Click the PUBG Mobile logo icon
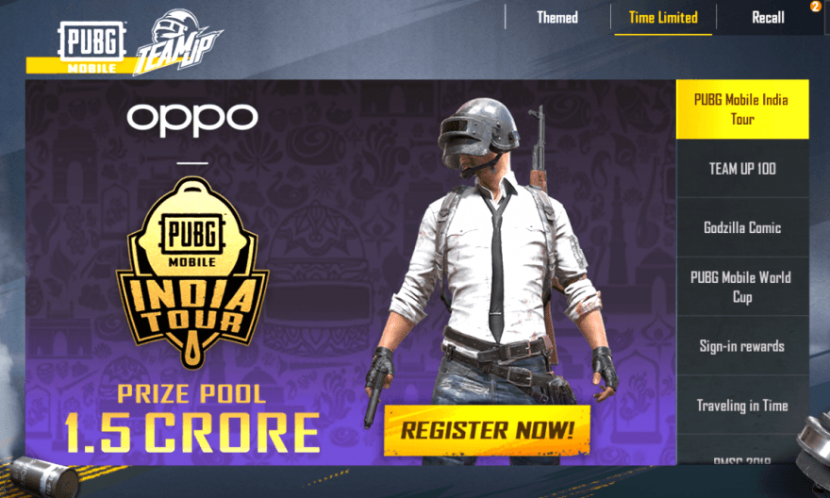 pos(92,47)
